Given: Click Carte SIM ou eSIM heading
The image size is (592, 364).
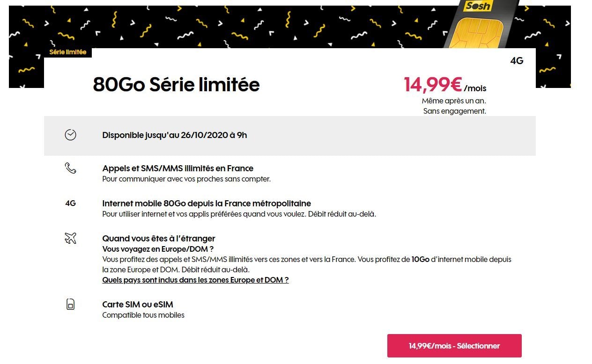Looking at the screenshot, I should click(138, 304).
